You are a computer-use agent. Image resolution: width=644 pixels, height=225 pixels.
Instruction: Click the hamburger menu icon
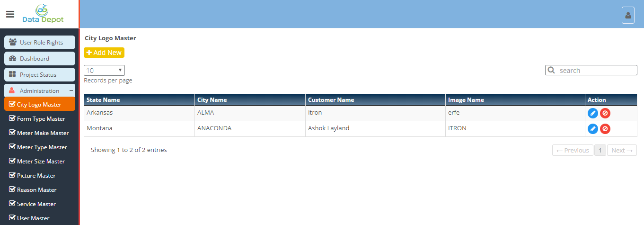click(10, 14)
